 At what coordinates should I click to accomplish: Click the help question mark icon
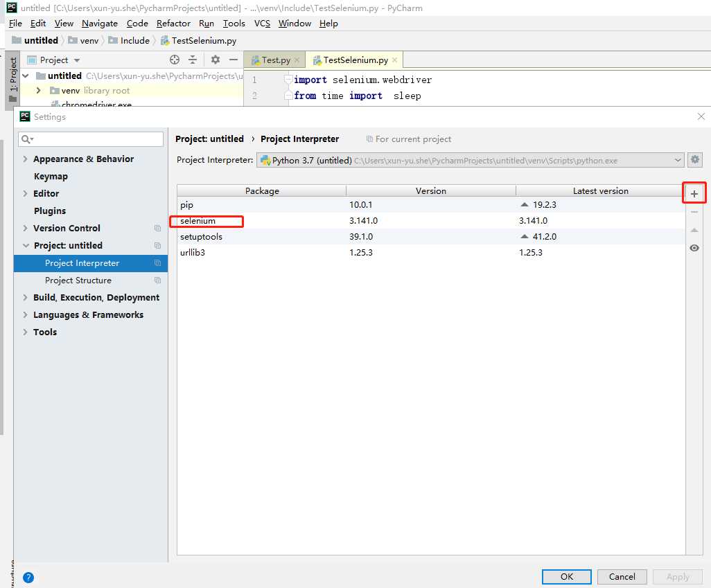(x=28, y=577)
